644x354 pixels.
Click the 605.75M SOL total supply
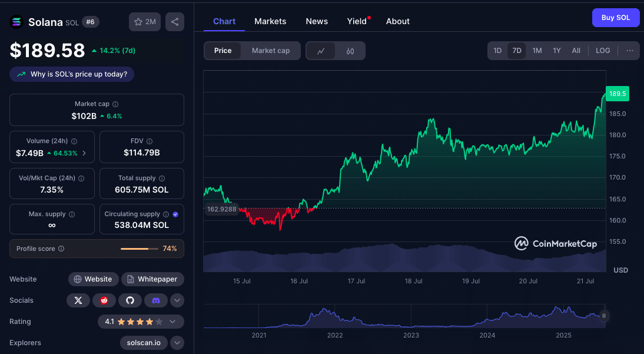[142, 190]
